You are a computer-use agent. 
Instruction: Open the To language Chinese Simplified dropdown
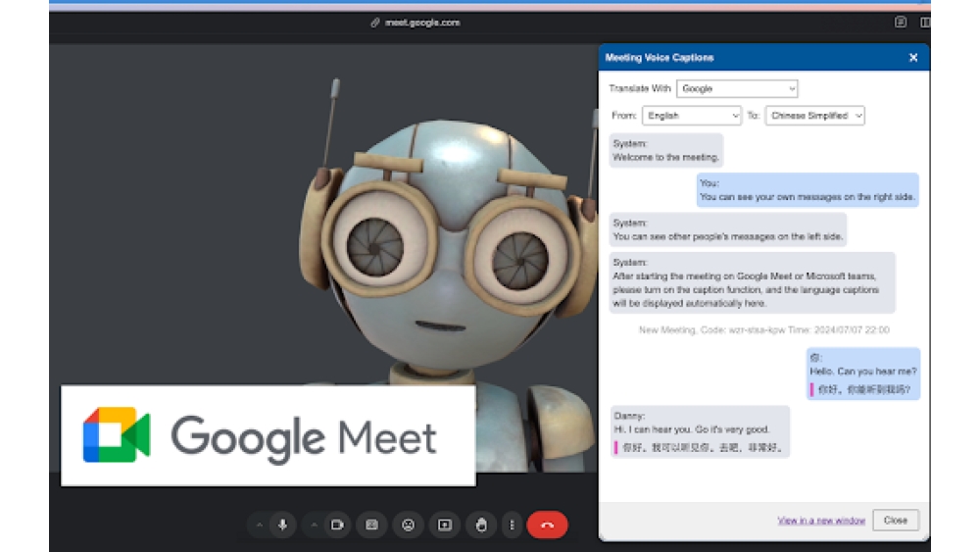pos(815,116)
